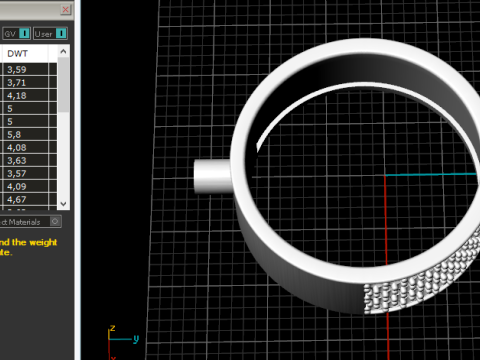Click the scroll down arrow of the list
This screenshot has height=360, width=480.
click(x=63, y=203)
